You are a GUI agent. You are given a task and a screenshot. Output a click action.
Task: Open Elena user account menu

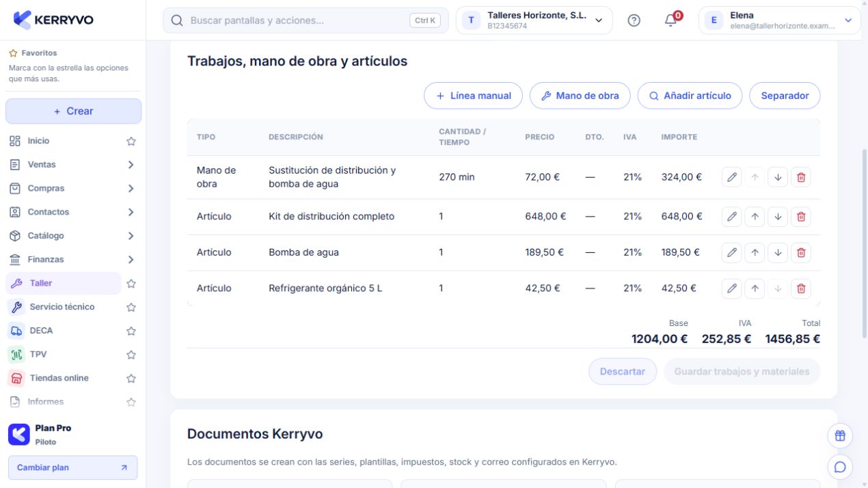pos(780,21)
